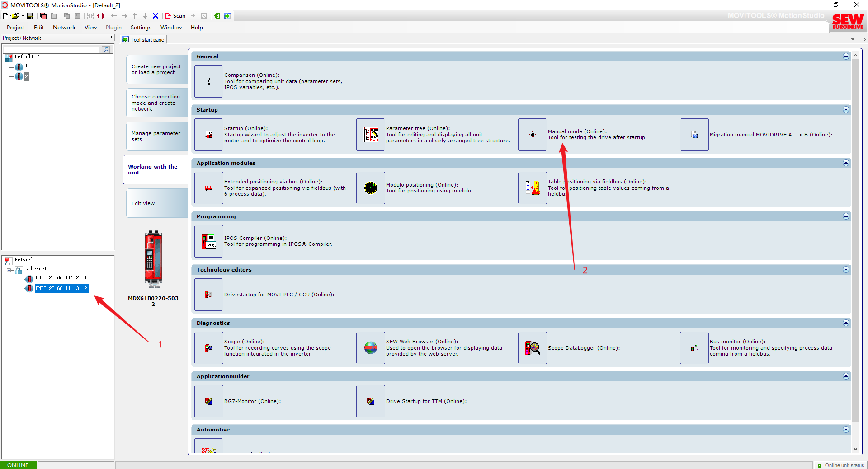Collapse the General section

[x=846, y=56]
